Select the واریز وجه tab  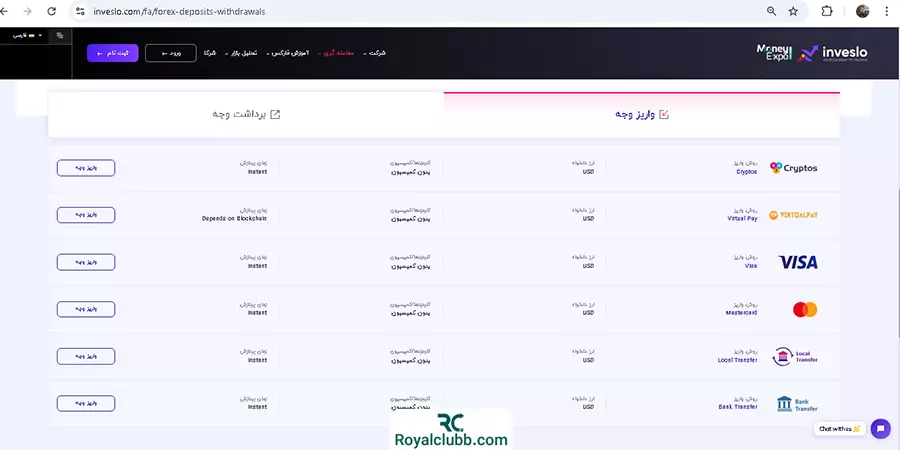point(641,114)
